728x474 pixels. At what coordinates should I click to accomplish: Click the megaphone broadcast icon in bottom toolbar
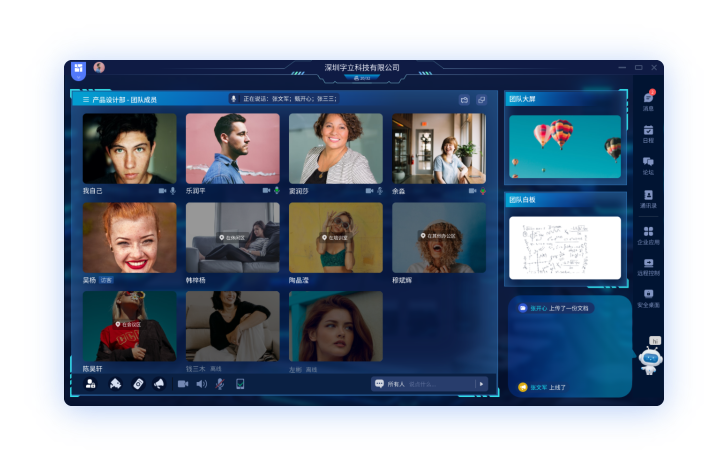[x=158, y=384]
